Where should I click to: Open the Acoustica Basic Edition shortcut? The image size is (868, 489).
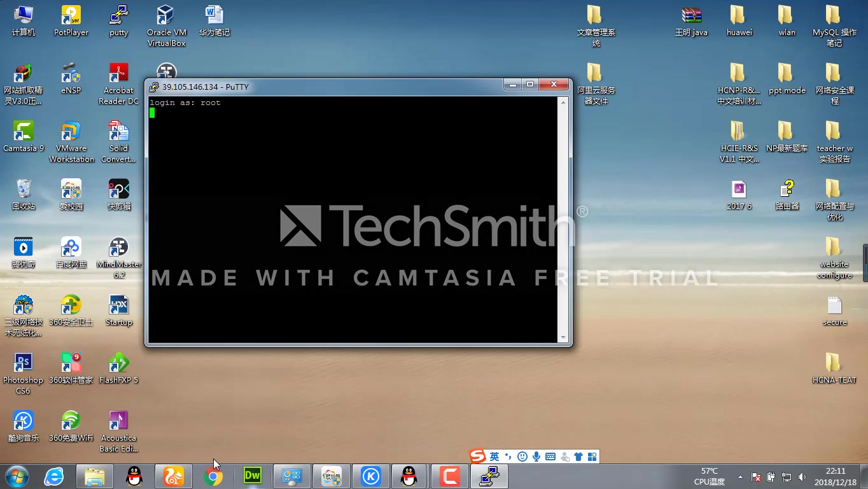coord(118,431)
